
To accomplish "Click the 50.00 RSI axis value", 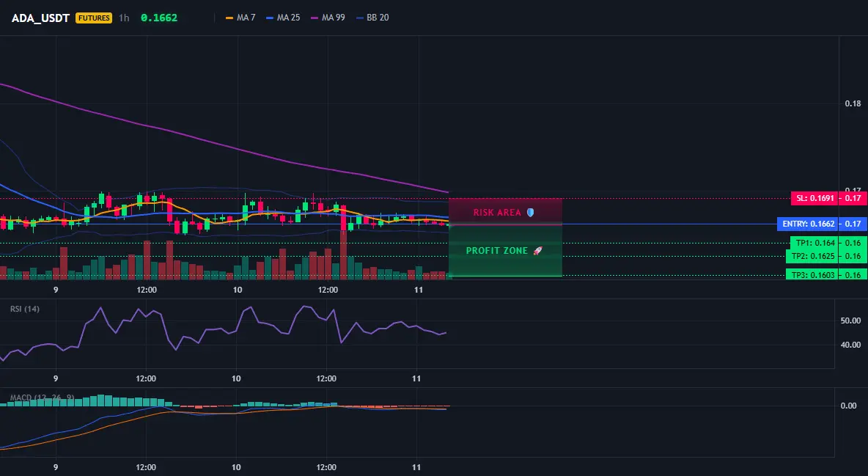I will [850, 321].
